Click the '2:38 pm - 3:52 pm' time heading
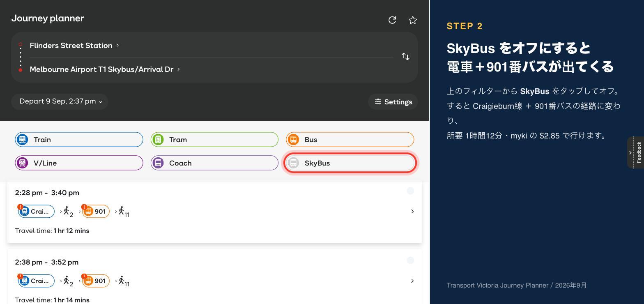Screen dimensions: 644x304 click(x=47, y=262)
